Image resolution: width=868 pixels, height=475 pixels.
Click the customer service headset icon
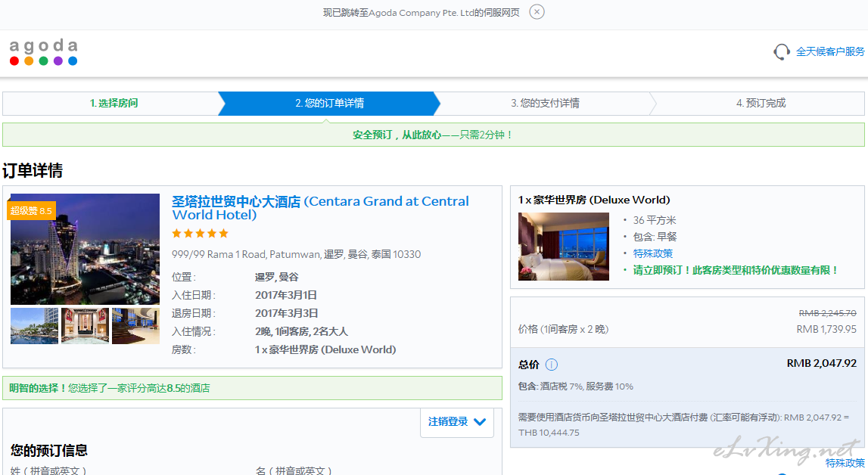click(782, 52)
